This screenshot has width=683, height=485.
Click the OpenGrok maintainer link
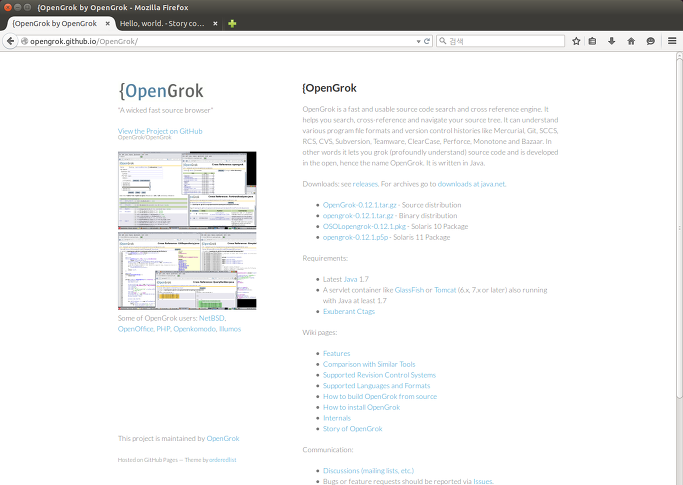click(x=223, y=438)
